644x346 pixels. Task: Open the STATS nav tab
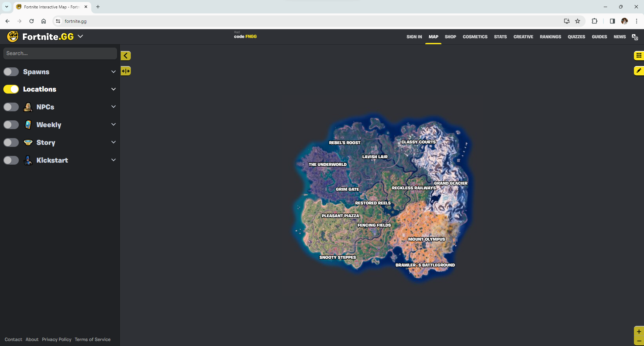pyautogui.click(x=500, y=37)
